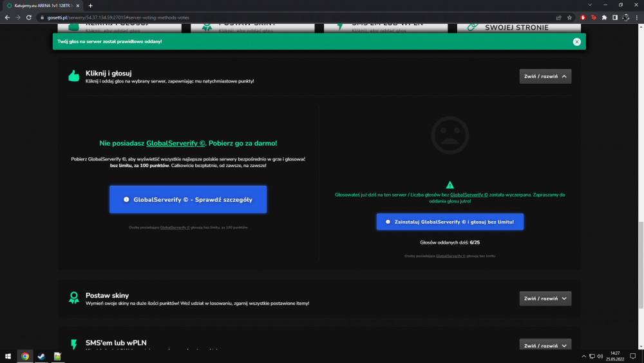
Task: Click the address bar URL
Action: tap(118, 17)
